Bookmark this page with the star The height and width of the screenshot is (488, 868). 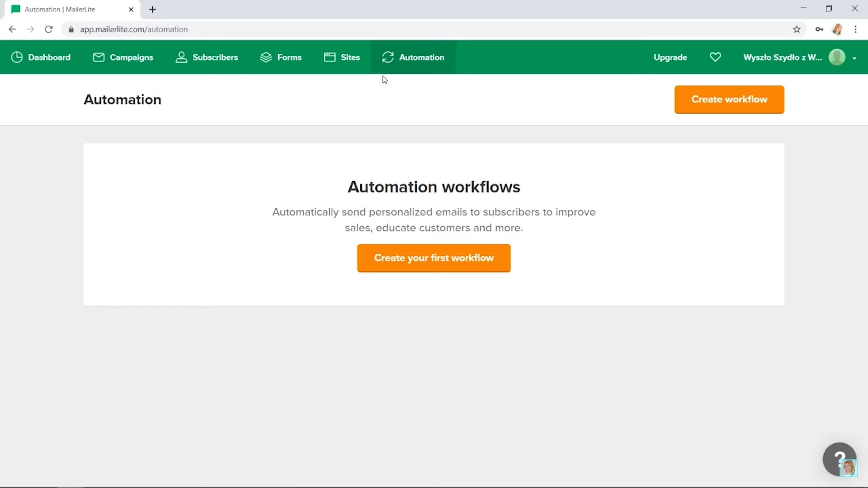797,29
